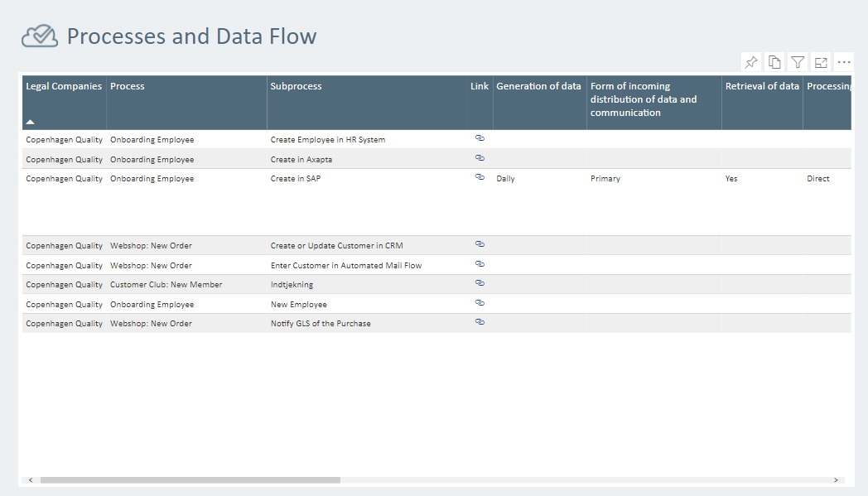The image size is (868, 496).
Task: Click the copy visual icon
Action: [774, 62]
